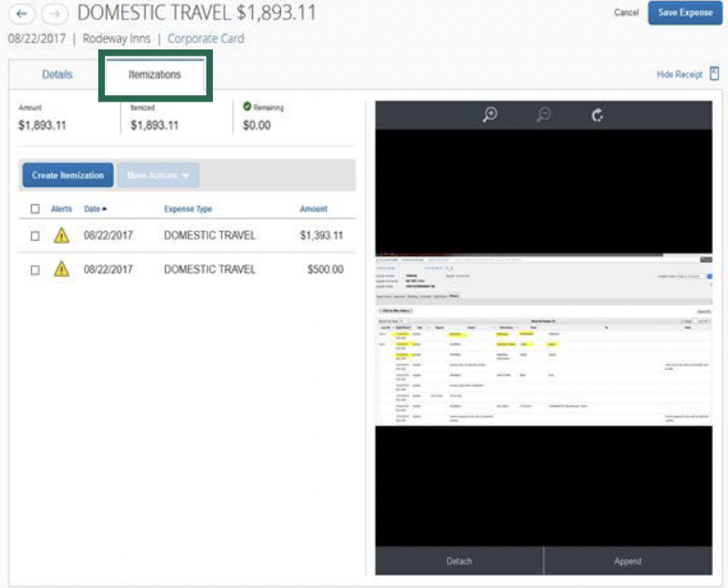
Task: Toggle the select-all checkbox in table header
Action: [35, 209]
